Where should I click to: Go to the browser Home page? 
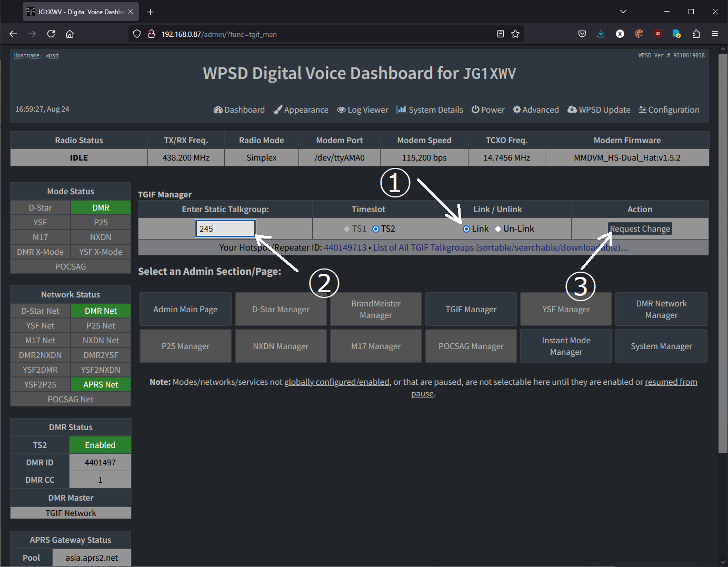69,34
